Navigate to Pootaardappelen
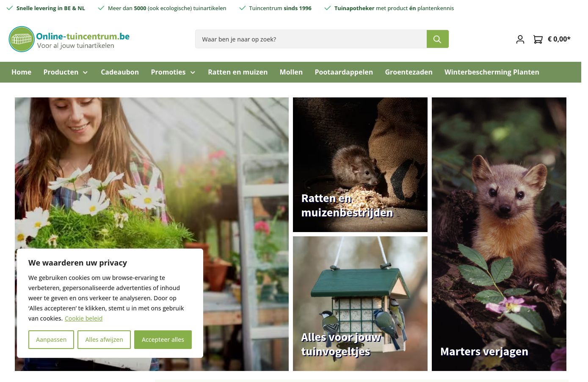The width and height of the screenshot is (588, 382). point(344,72)
